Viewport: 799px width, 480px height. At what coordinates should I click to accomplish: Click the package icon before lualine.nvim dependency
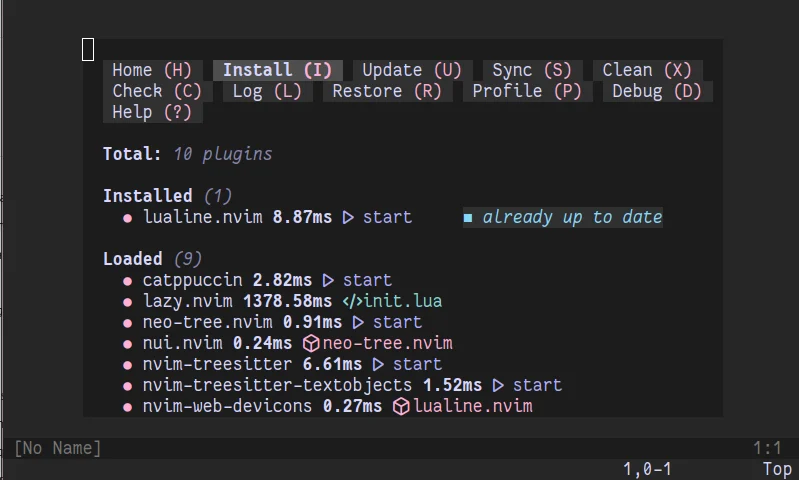[x=401, y=407]
